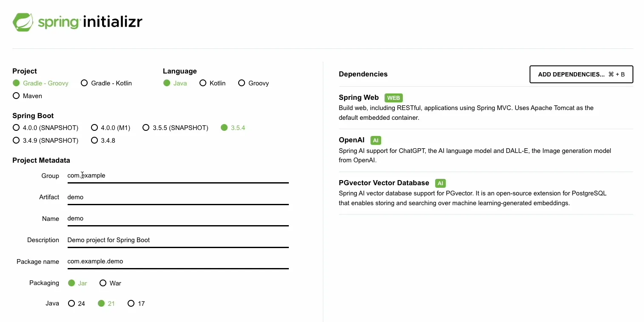Select Java version 24

point(71,304)
